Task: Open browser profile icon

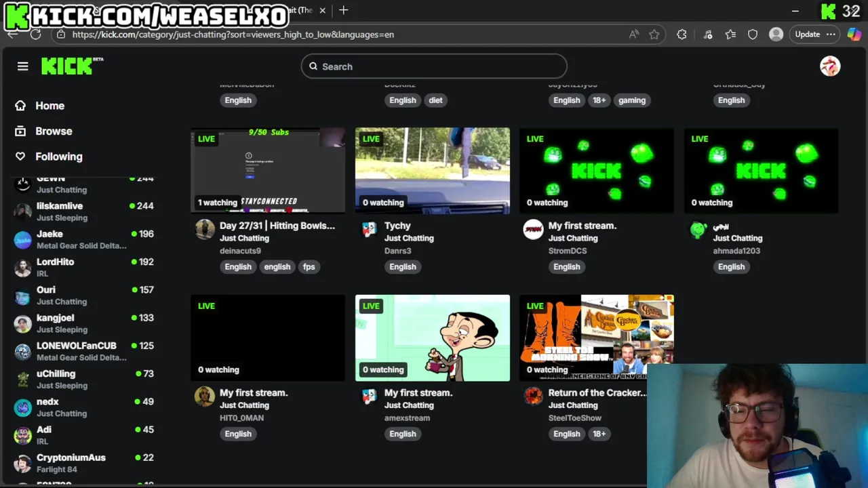Action: point(776,35)
